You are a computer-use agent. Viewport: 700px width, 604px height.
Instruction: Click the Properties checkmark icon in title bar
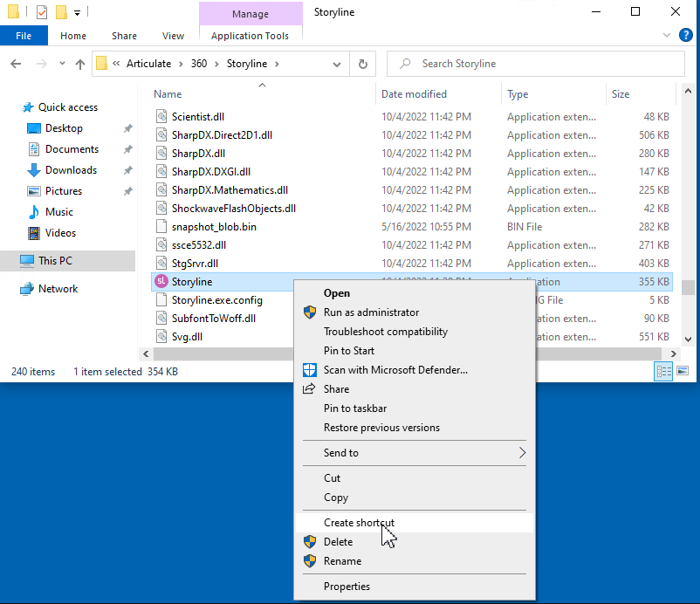point(42,12)
